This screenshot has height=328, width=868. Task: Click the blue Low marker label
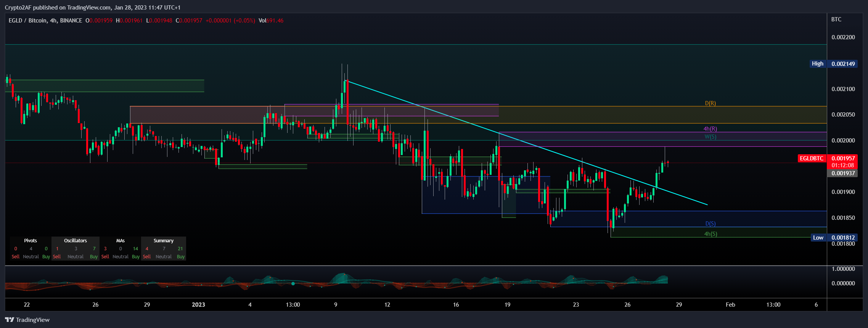pos(818,237)
